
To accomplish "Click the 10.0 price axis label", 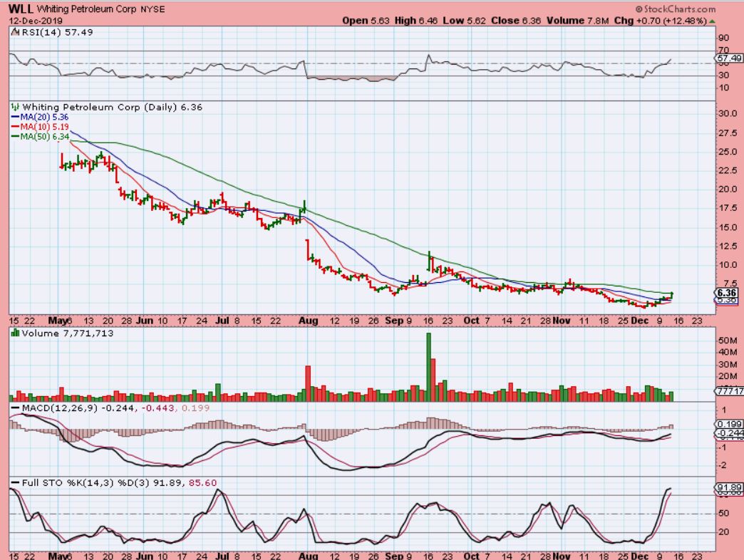I will click(x=728, y=264).
